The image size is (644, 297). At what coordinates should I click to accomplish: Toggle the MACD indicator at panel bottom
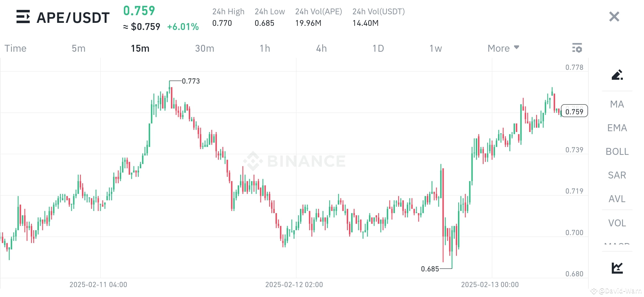[x=616, y=245]
